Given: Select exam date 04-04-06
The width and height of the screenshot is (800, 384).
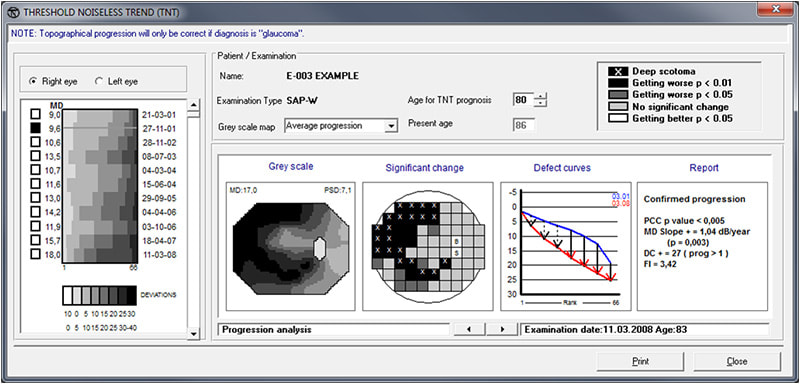Looking at the screenshot, I should pos(159,213).
